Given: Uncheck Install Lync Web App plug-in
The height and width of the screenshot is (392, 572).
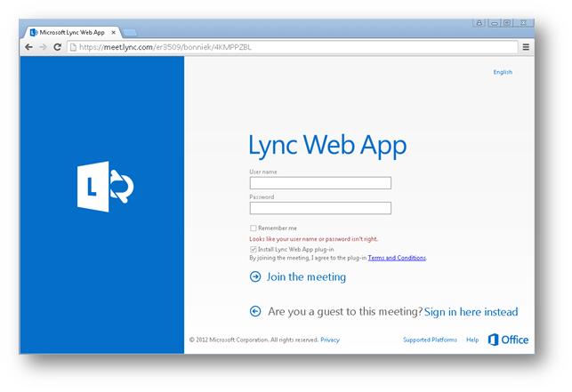Looking at the screenshot, I should (254, 250).
